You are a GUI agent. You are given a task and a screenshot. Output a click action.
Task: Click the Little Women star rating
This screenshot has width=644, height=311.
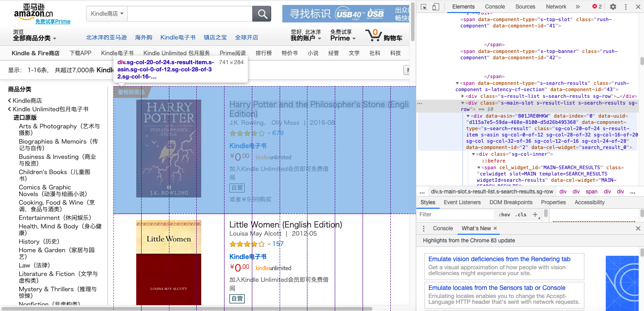[x=247, y=244]
